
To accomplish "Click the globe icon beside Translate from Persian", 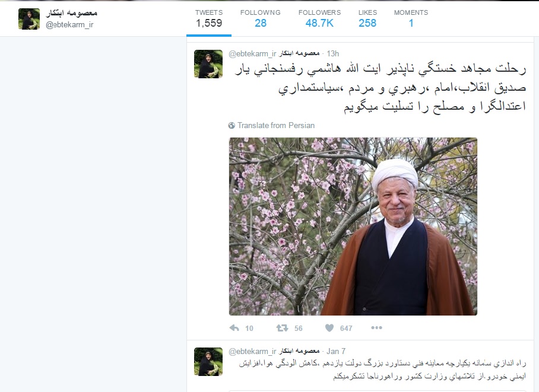I will (x=232, y=125).
